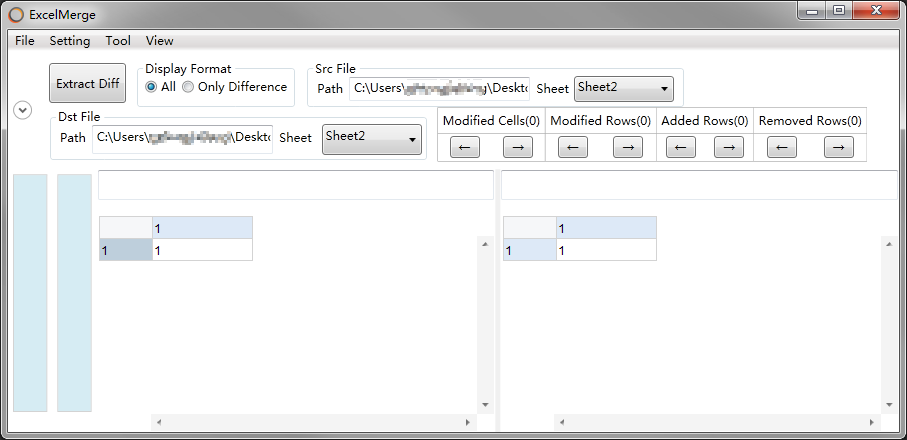Select the All display format radio
Viewport: 907px width, 440px height.
click(161, 87)
